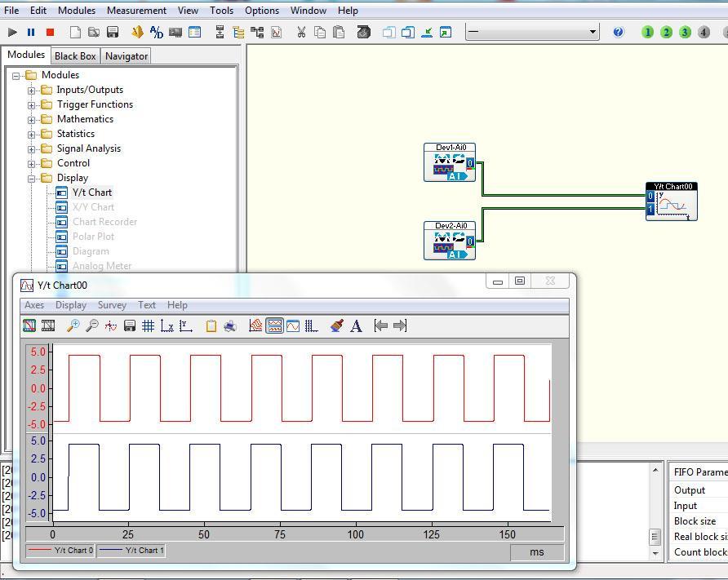Select the X/Y Chart module in the tree
This screenshot has width=728, height=580.
pyautogui.click(x=93, y=207)
